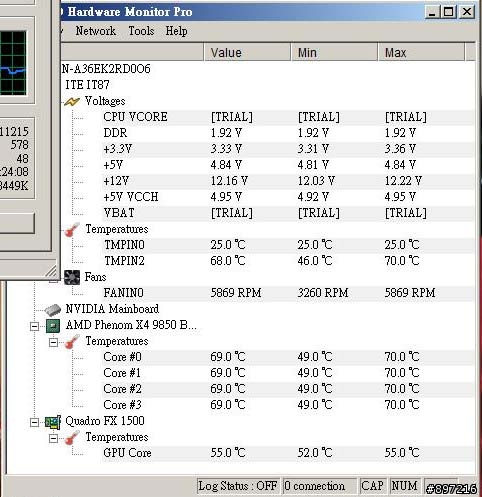Click the NUM status bar indicator
Viewport: 482px width, 497px height.
tap(404, 486)
